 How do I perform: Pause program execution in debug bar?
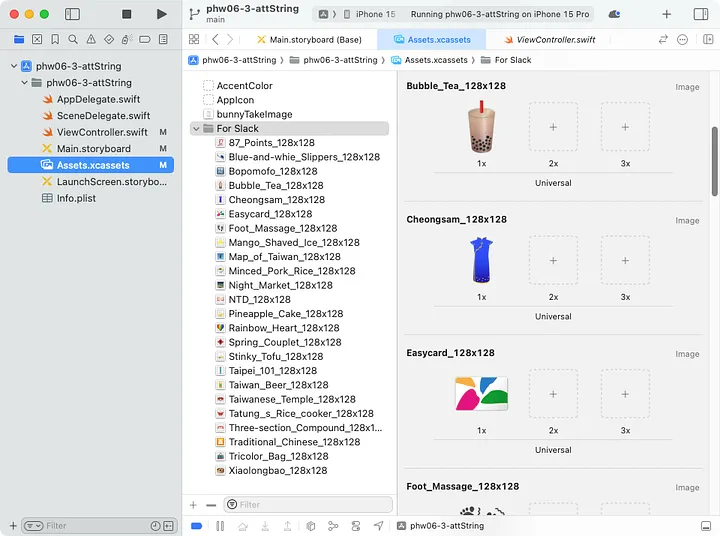[x=220, y=526]
